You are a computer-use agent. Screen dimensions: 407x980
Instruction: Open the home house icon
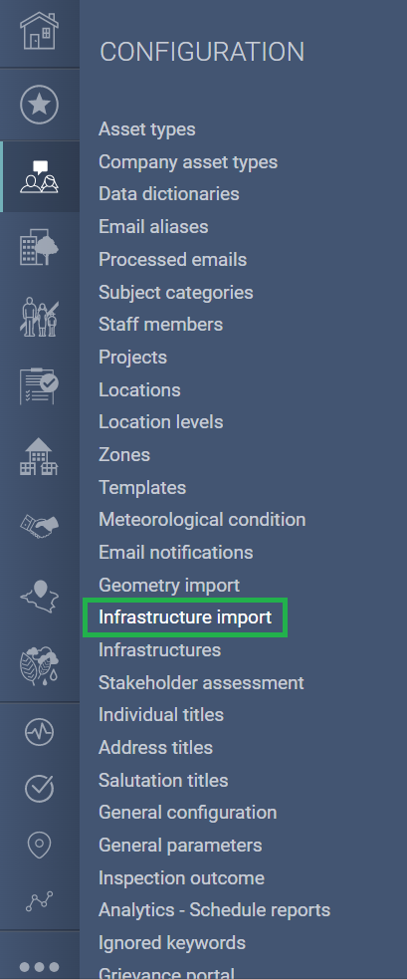point(40,30)
